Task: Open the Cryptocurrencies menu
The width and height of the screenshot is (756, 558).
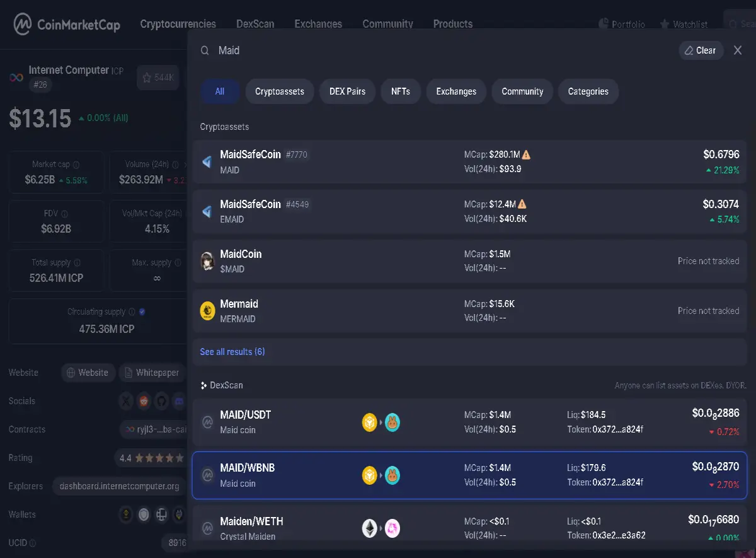Action: (x=178, y=24)
